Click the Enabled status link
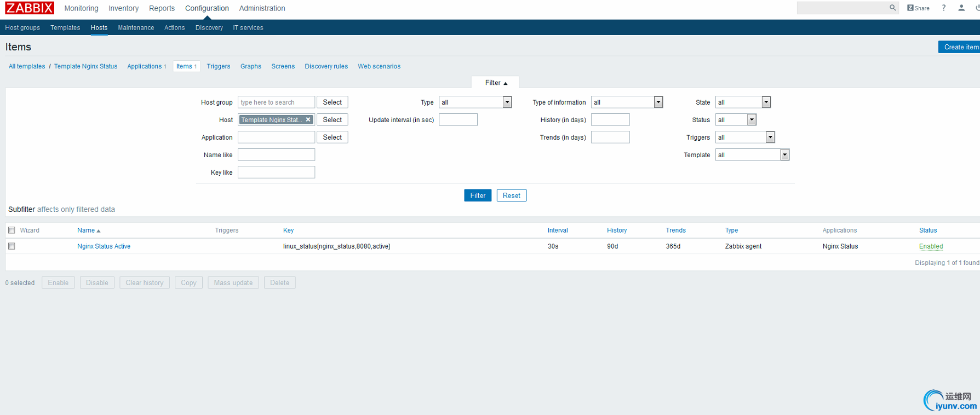 (931, 246)
